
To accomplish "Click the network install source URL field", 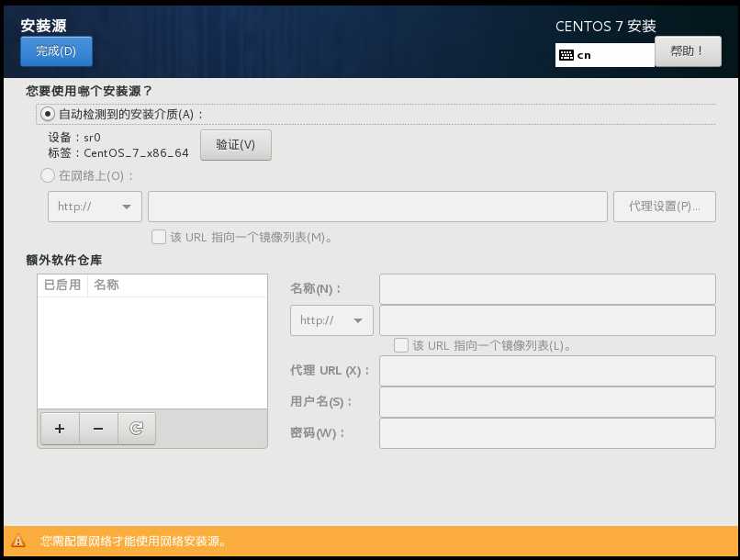I will point(377,207).
